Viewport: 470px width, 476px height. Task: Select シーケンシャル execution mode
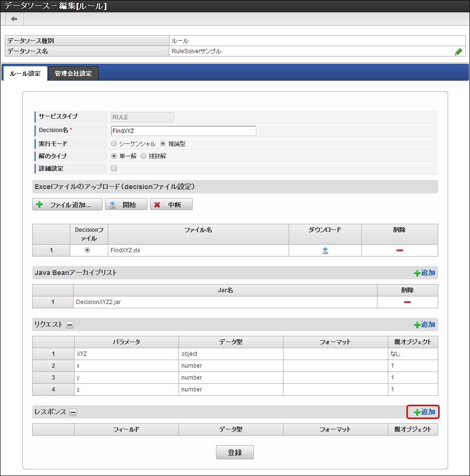114,143
